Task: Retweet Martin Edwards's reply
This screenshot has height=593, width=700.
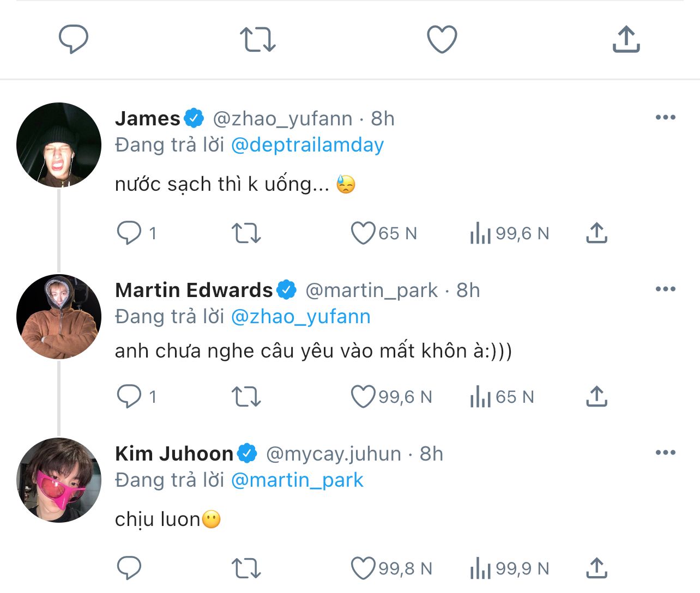Action: point(246,397)
